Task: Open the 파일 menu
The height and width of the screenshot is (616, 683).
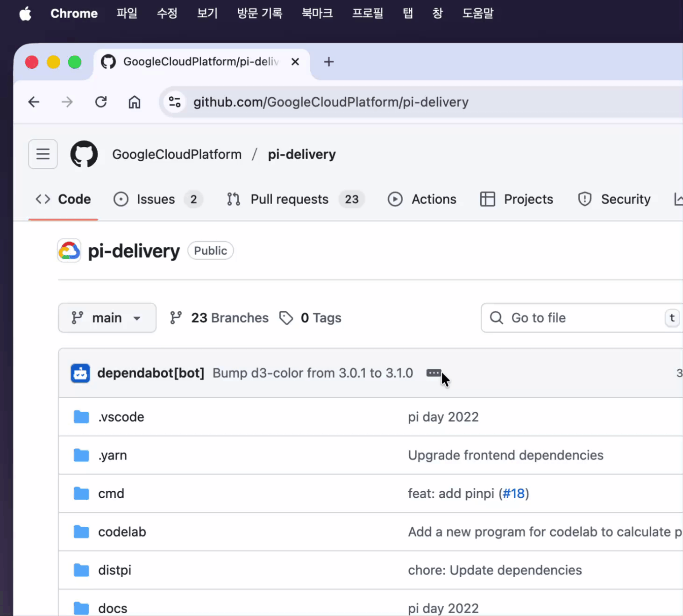Action: (127, 14)
